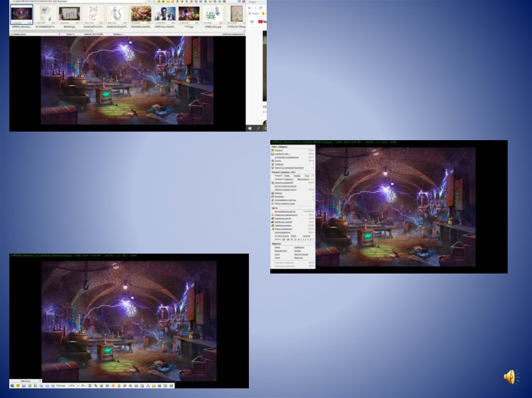Click the YouTube logo in the browser window
The image size is (532, 398).
pos(262,22)
